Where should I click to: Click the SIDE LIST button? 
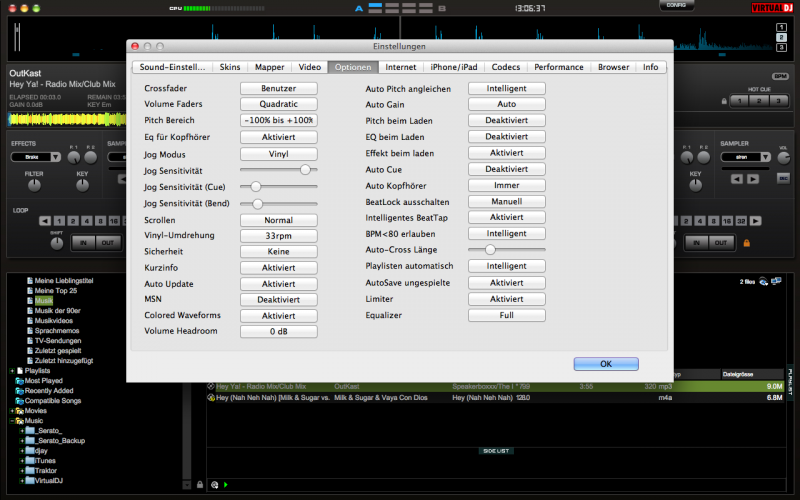tap(496, 451)
